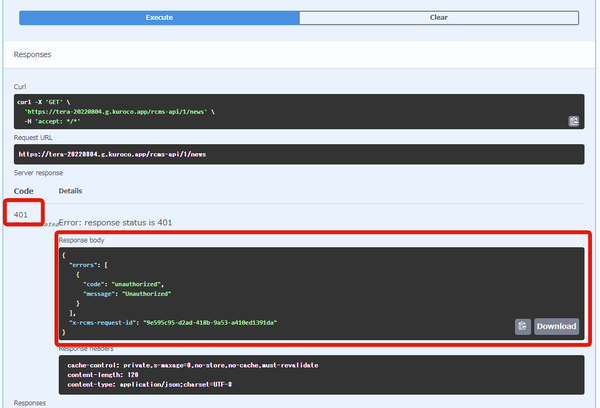Click the curl -X 'GET' line

click(x=44, y=102)
